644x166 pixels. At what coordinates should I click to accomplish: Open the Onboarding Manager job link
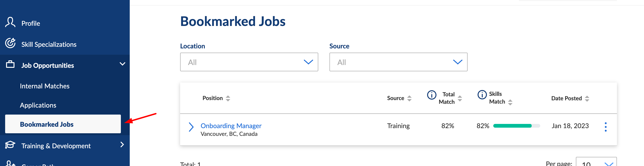pos(231,126)
